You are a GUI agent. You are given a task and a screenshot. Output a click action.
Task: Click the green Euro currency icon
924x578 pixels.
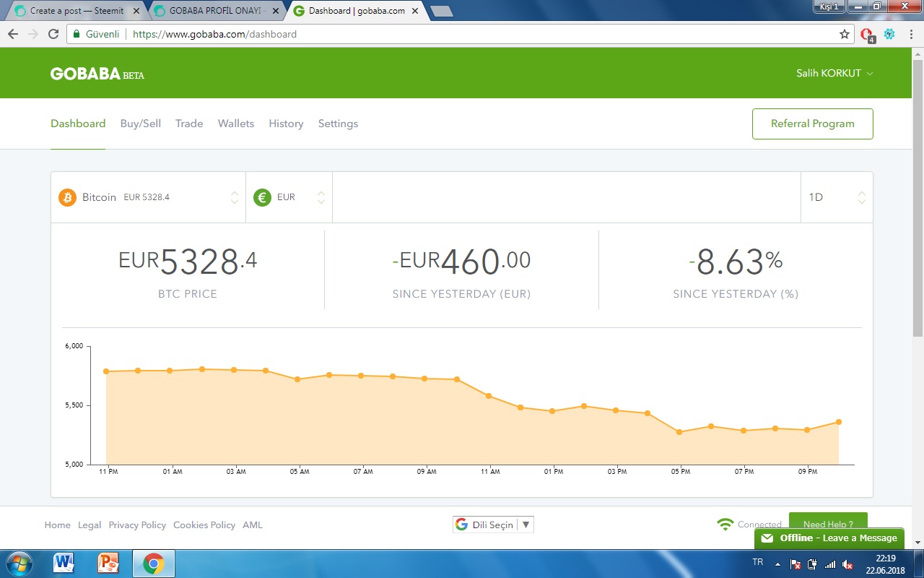(262, 197)
